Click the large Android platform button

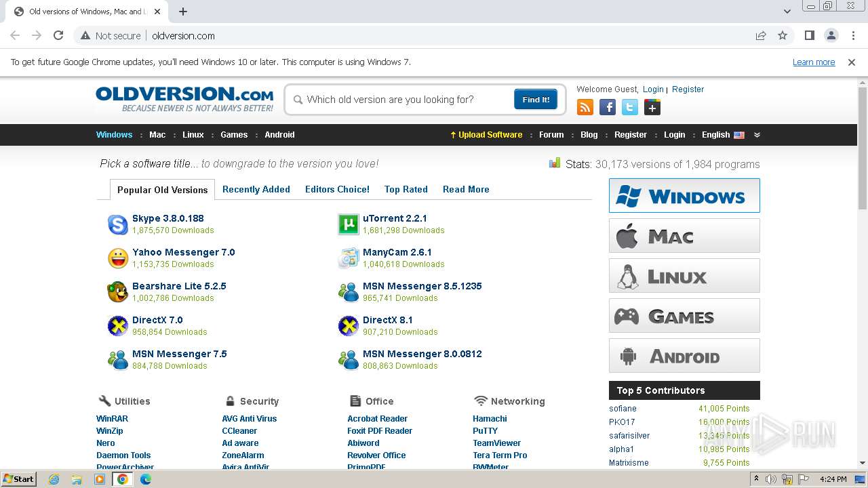coord(684,356)
